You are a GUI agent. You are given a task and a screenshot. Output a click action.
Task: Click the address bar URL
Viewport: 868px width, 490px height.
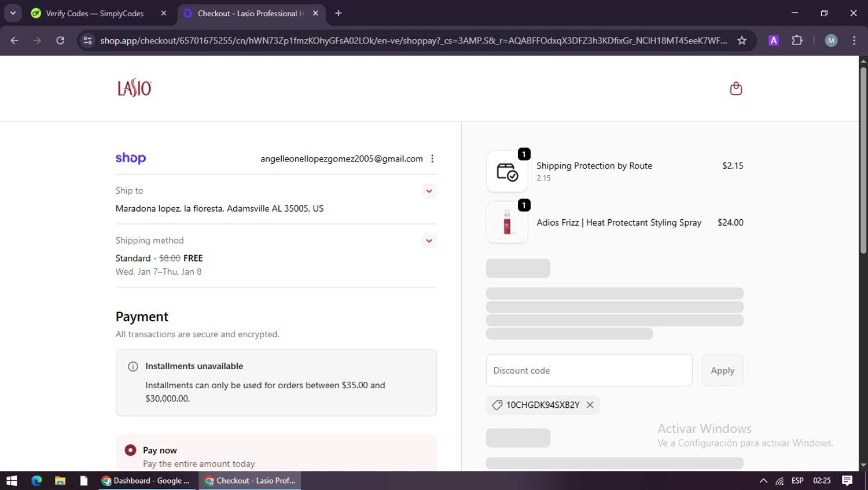(413, 40)
